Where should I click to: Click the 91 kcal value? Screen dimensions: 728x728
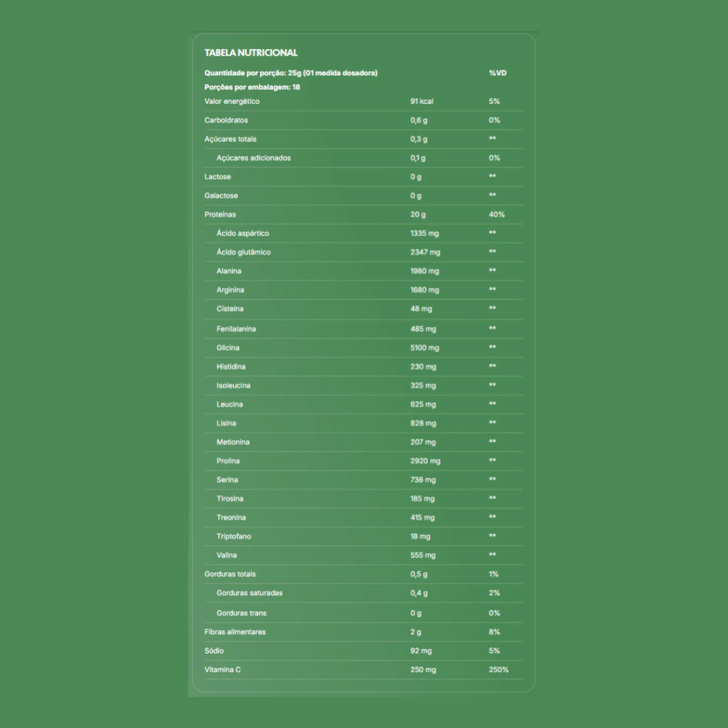(x=422, y=102)
